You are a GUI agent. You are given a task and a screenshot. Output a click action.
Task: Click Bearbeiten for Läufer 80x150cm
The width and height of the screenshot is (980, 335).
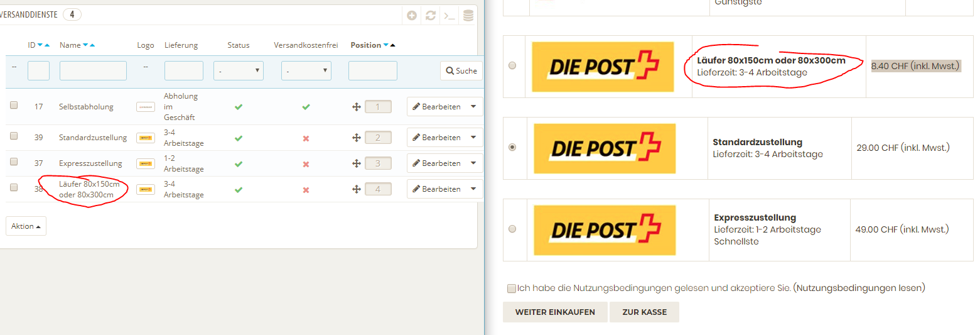tap(436, 189)
